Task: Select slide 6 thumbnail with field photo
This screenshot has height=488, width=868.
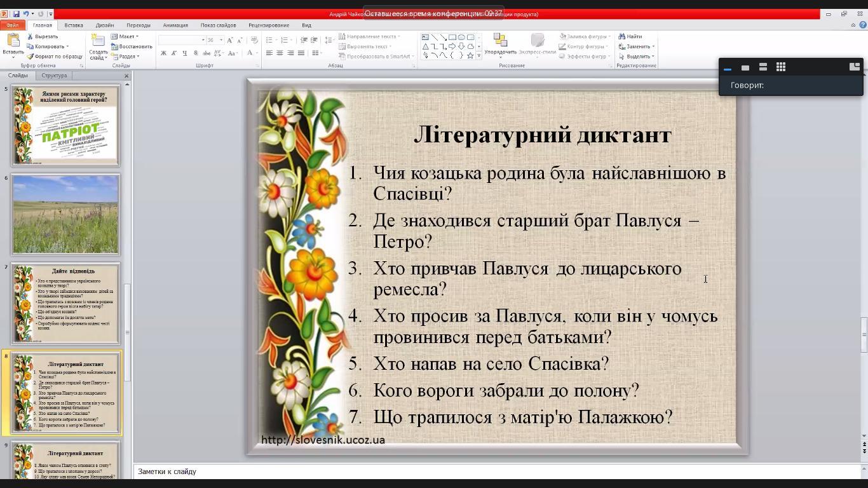Action: 65,214
